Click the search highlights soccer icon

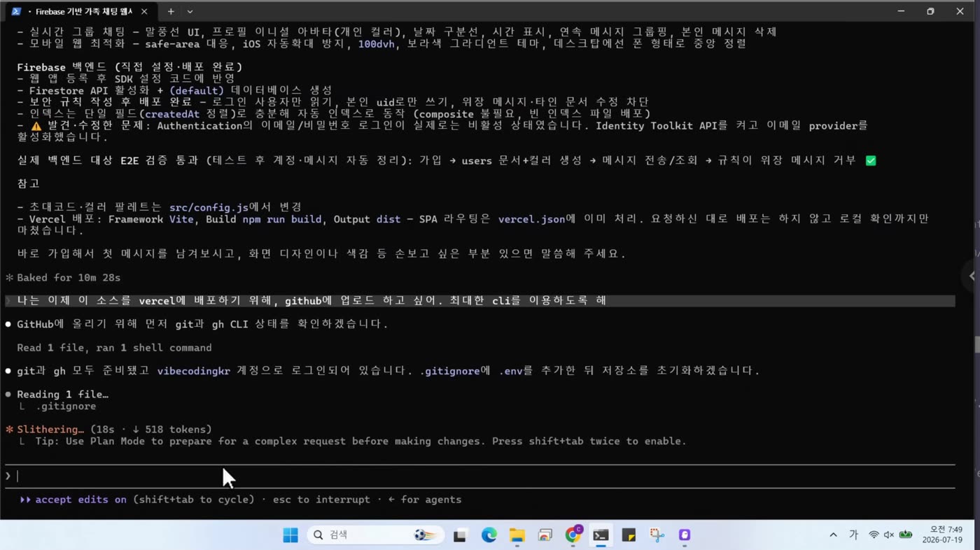coord(425,535)
